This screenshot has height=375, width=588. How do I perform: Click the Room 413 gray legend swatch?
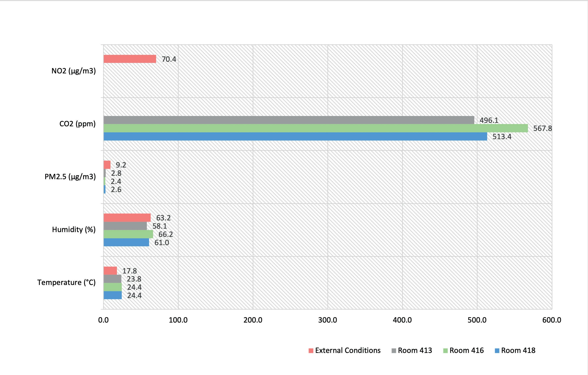coord(394,350)
